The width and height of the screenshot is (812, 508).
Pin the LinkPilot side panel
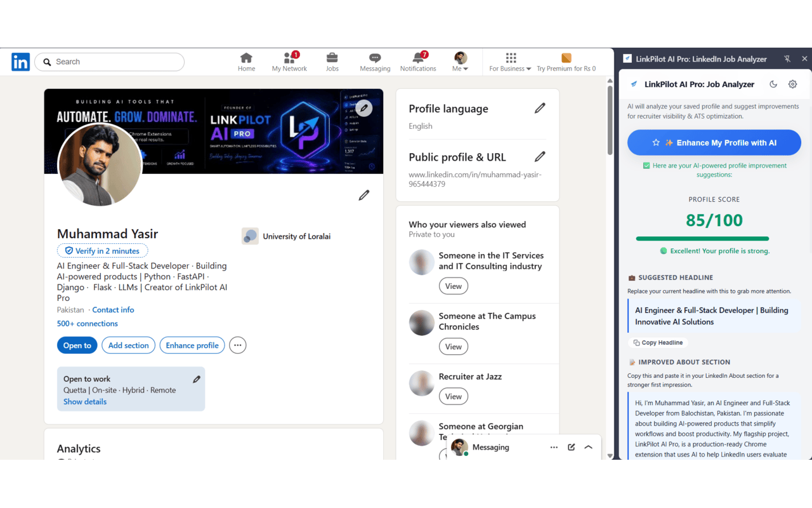787,58
